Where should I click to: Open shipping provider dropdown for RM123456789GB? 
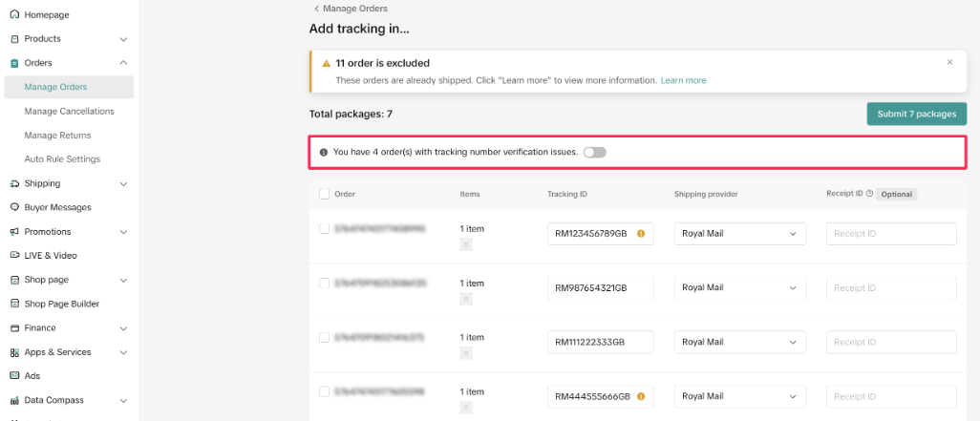tap(740, 234)
